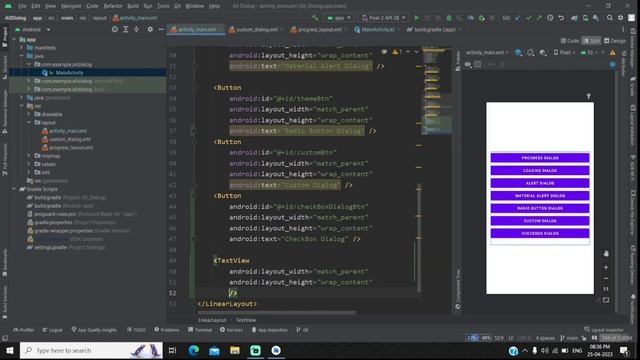640x360 pixels.
Task: Open the Device Manager toolbar icon
Action: point(585,18)
